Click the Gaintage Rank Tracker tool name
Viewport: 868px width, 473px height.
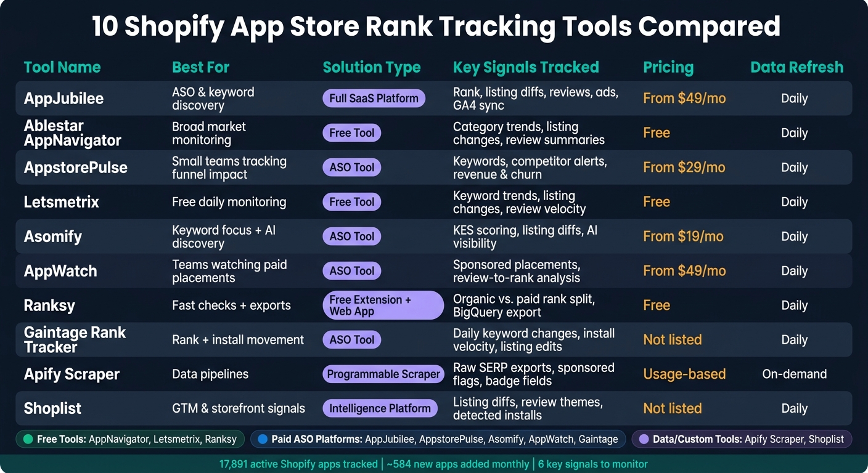[x=75, y=340]
